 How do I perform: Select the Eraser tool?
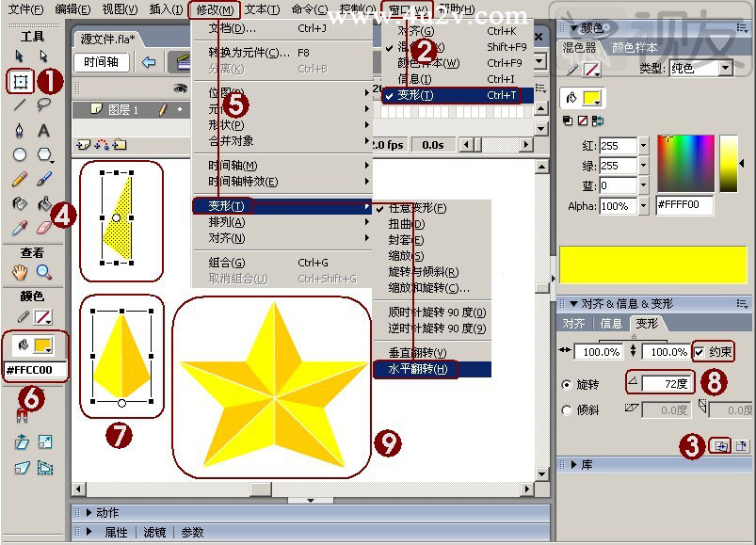pos(44,227)
